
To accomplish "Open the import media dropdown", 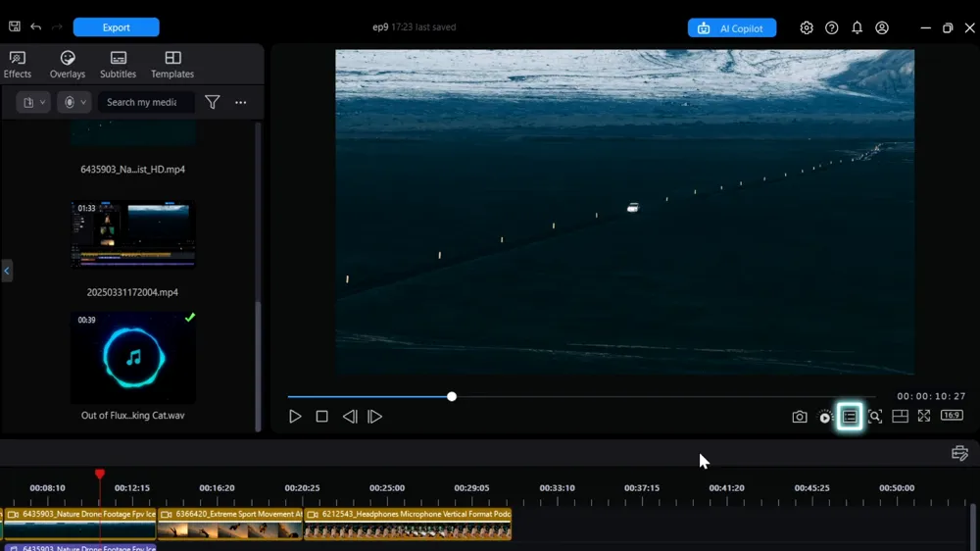I will [33, 102].
